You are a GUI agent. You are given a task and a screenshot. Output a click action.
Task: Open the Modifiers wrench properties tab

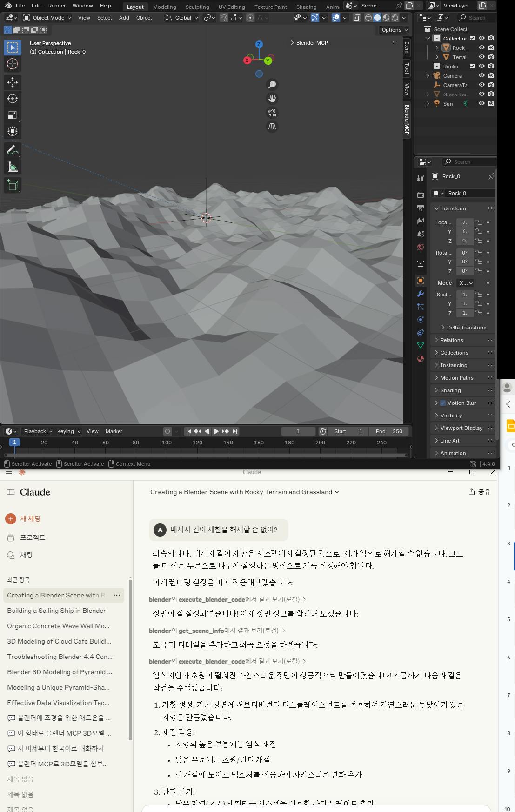(421, 294)
